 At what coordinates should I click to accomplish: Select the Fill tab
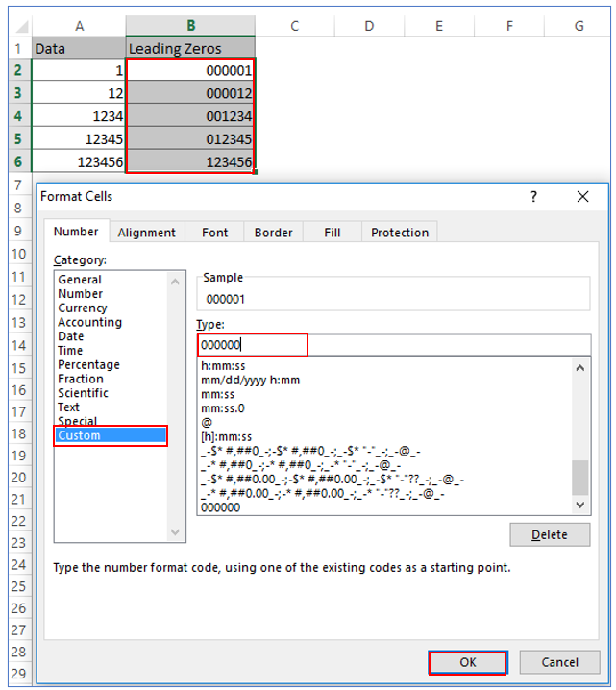(333, 233)
